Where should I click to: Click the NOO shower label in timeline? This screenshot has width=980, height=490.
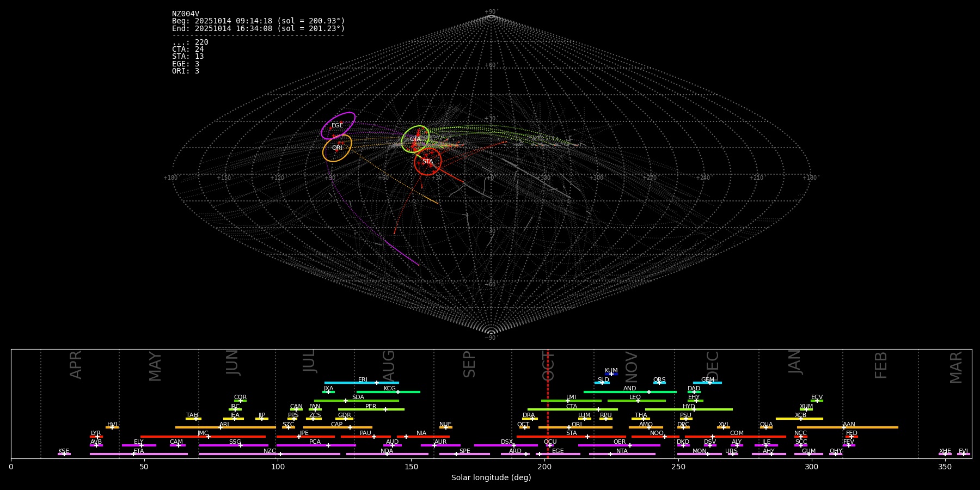click(x=657, y=433)
